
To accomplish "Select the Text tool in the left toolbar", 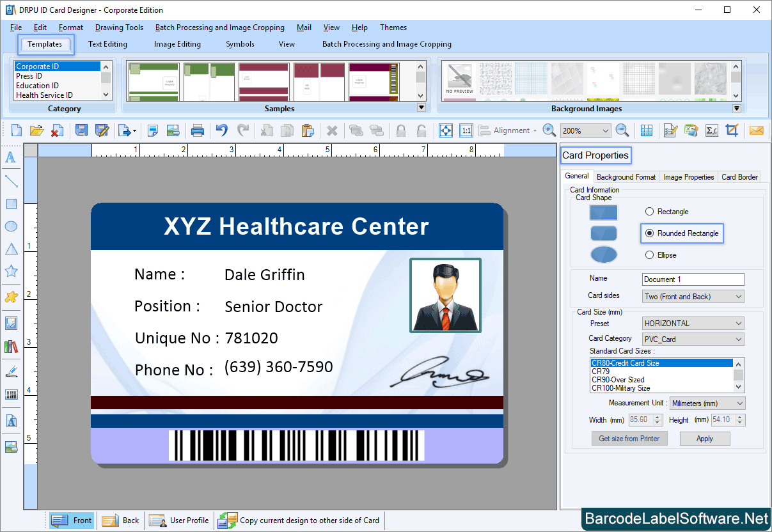I will [11, 158].
